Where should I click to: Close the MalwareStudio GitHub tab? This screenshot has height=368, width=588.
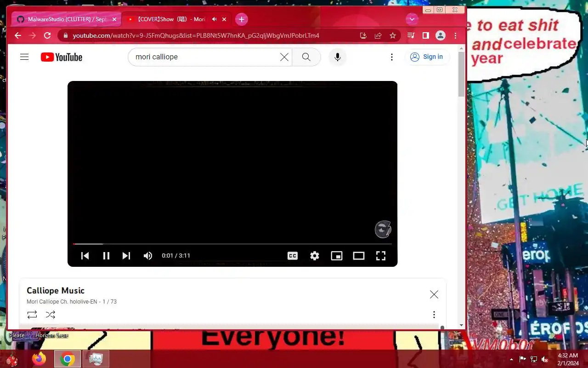pyautogui.click(x=114, y=19)
